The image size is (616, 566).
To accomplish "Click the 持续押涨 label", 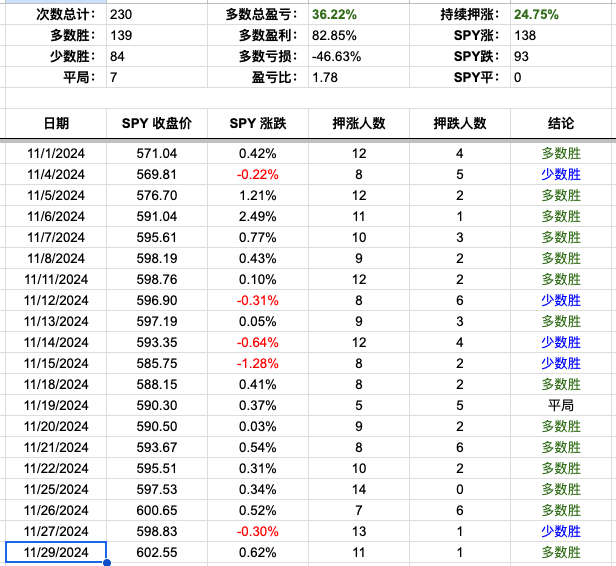I will (x=470, y=15).
